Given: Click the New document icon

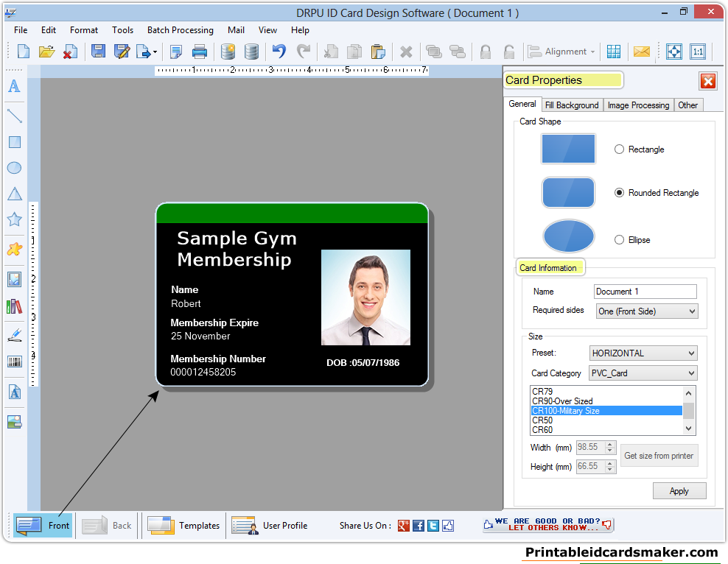Looking at the screenshot, I should 24,51.
